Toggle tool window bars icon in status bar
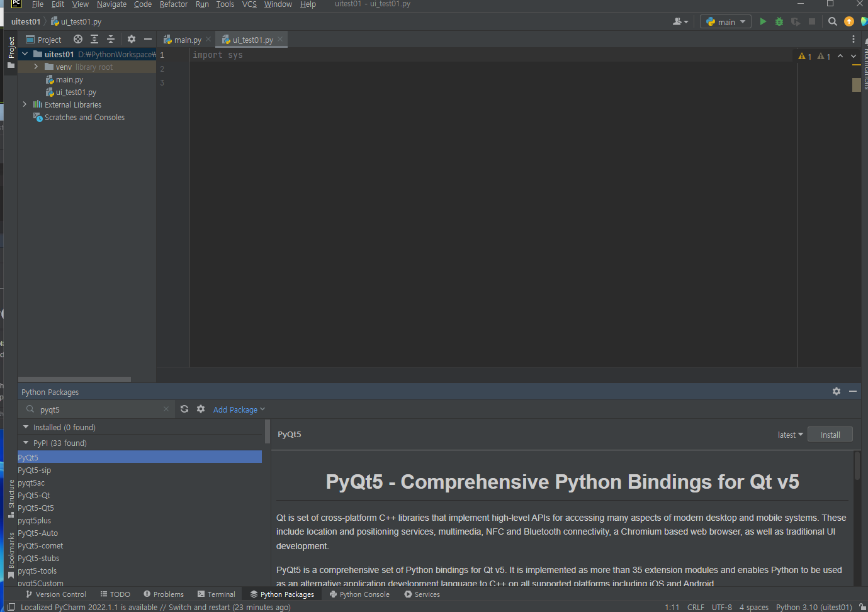This screenshot has height=612, width=868. coord(11,607)
